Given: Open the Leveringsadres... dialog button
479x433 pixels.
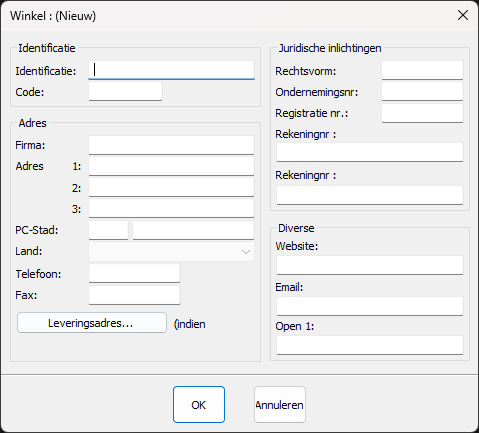Looking at the screenshot, I should click(x=92, y=323).
